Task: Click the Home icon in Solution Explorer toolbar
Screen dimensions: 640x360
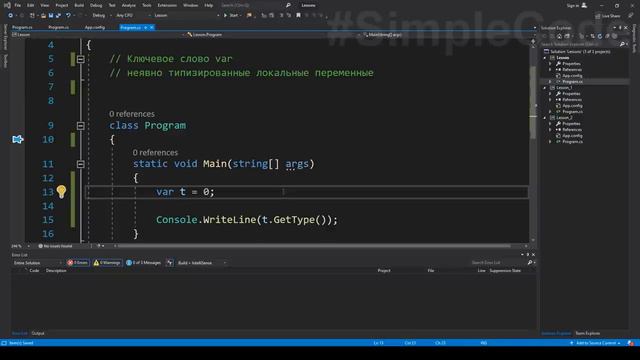Action: coord(559,36)
